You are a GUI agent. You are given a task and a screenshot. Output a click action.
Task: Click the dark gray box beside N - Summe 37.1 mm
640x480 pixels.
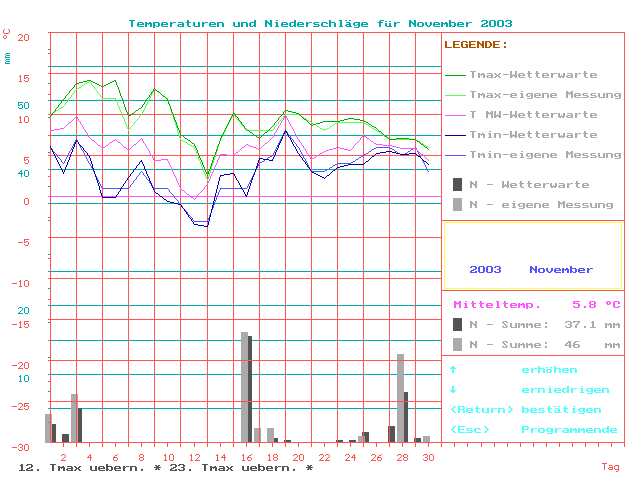point(458,324)
